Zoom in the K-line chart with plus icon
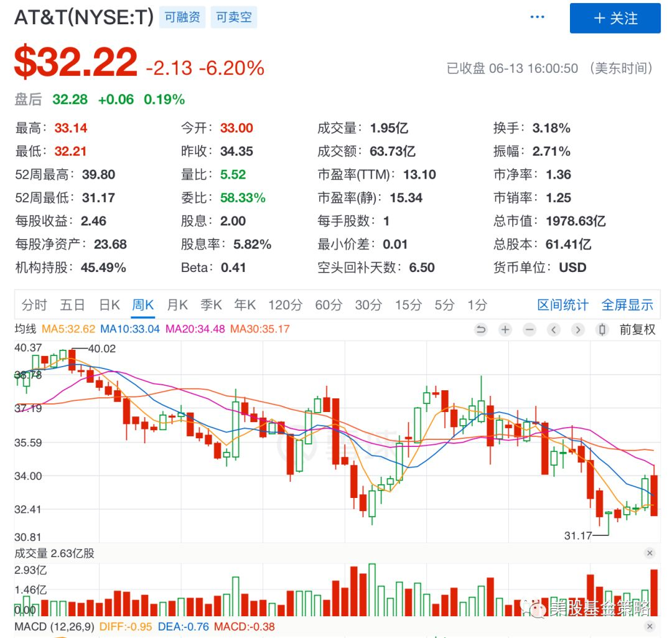The width and height of the screenshot is (672, 638). (x=505, y=330)
